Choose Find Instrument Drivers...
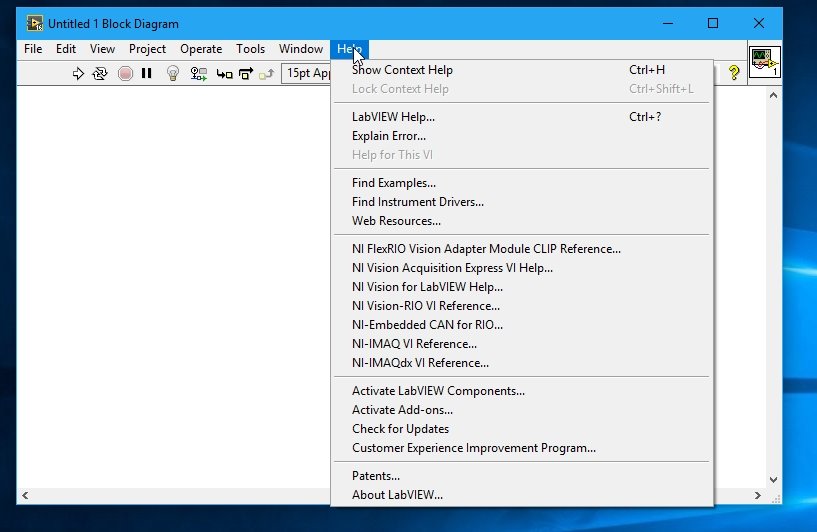 [522, 202]
